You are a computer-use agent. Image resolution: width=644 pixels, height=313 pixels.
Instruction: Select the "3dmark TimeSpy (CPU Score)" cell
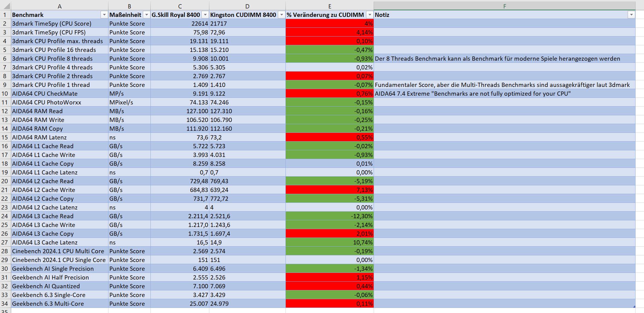coord(60,24)
